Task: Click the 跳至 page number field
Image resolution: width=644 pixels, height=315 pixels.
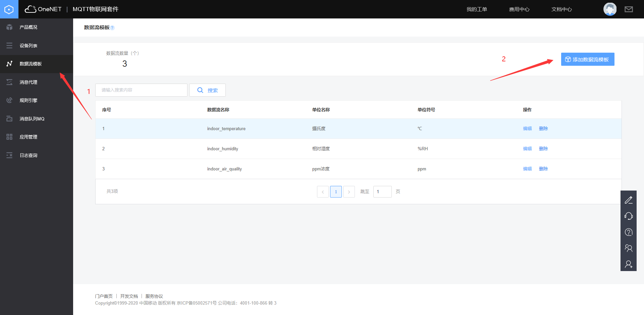Action: (382, 192)
